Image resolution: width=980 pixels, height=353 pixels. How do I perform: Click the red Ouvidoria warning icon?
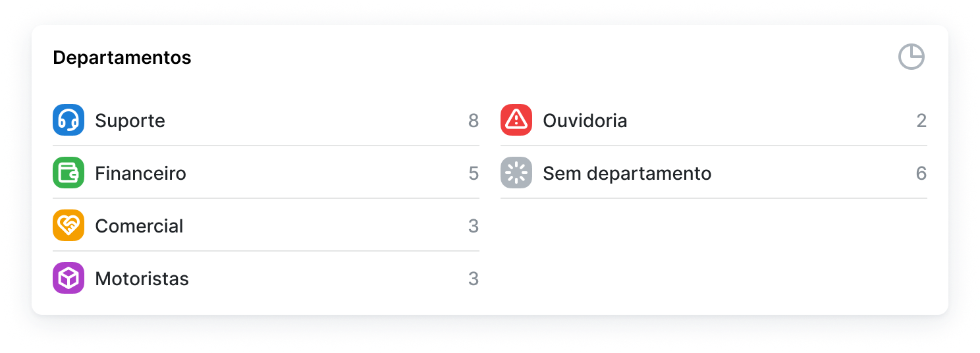(516, 121)
